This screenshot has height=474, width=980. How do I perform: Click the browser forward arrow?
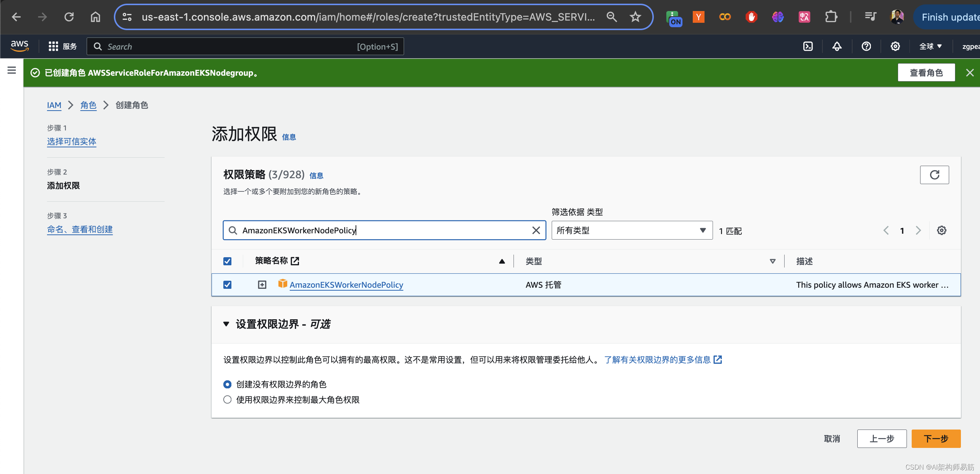coord(42,17)
